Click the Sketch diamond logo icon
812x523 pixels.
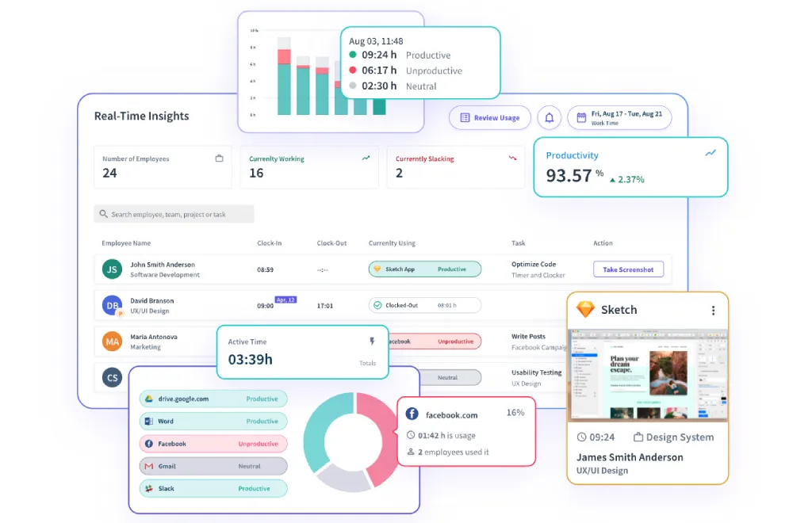click(585, 310)
